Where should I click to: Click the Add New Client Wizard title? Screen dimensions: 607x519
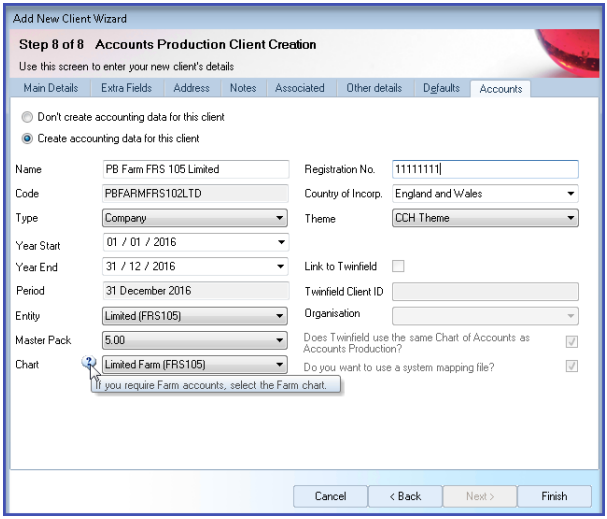70,19
